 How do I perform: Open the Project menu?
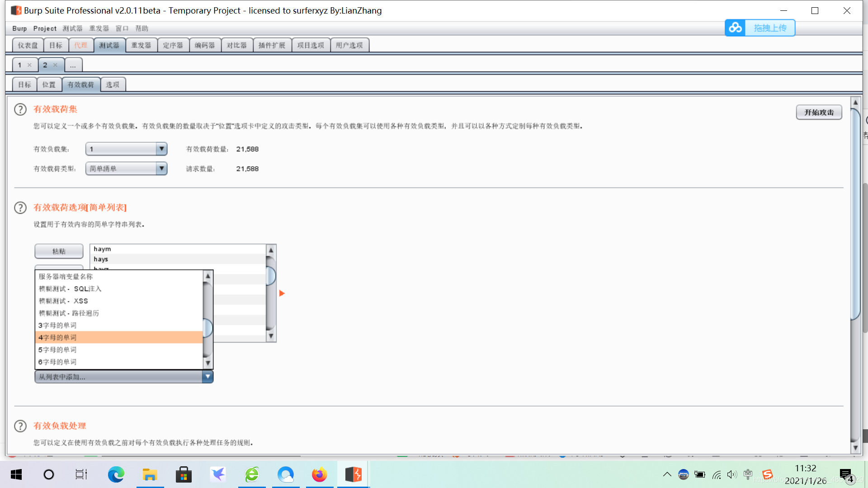pyautogui.click(x=45, y=28)
